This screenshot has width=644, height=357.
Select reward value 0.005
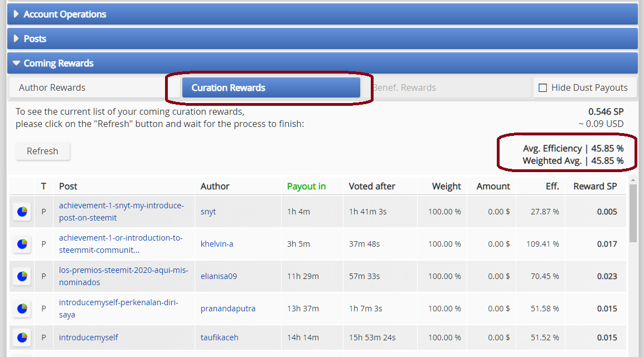click(607, 212)
